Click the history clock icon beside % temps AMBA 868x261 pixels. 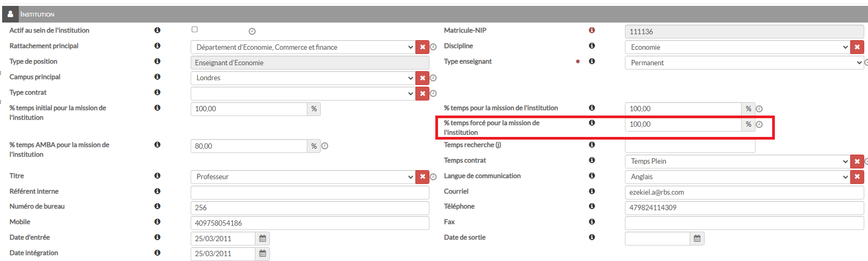(x=324, y=146)
